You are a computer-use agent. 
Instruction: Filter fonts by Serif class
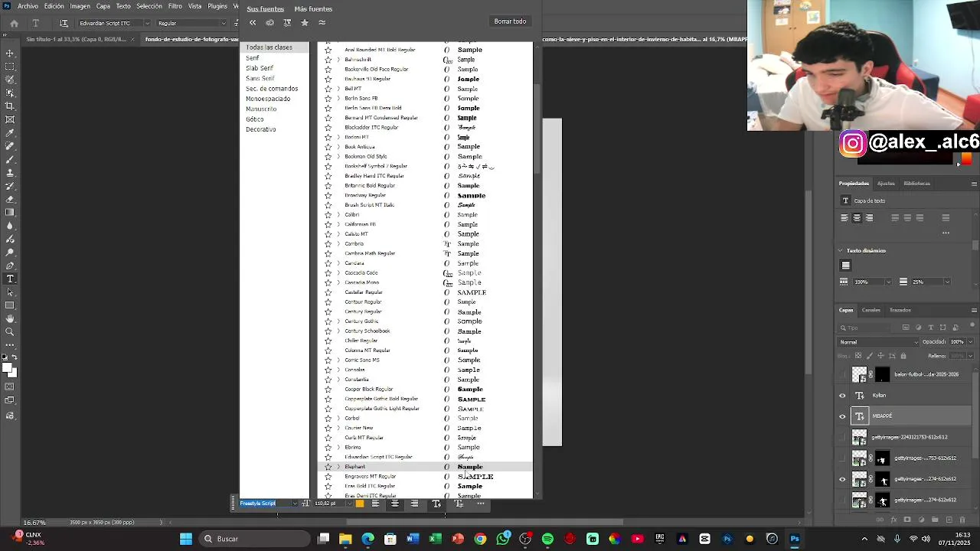coord(253,58)
